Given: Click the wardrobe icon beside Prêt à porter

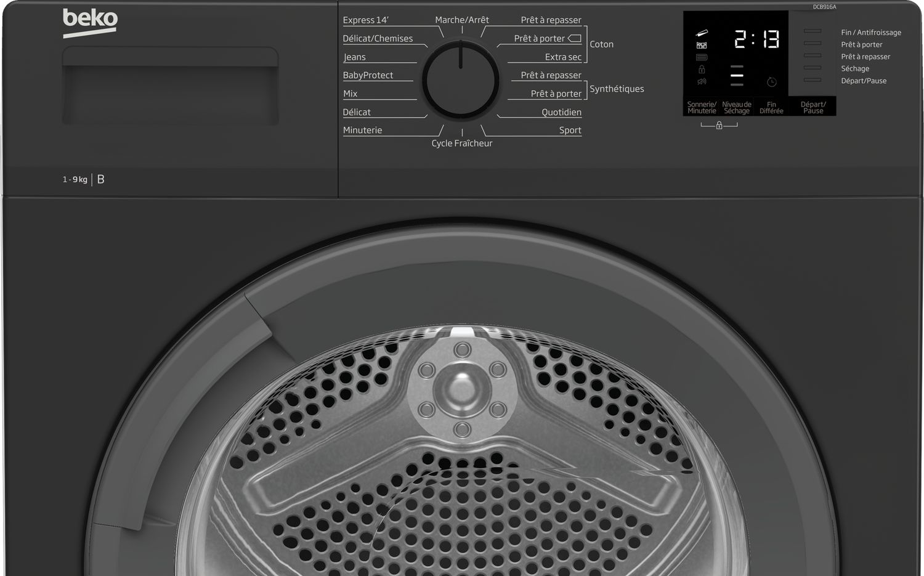Looking at the screenshot, I should click(574, 38).
